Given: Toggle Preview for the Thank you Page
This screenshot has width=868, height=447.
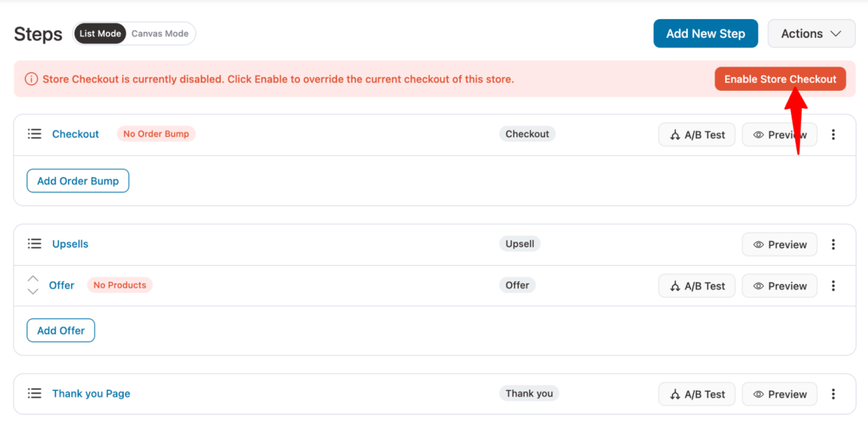Looking at the screenshot, I should (779, 394).
